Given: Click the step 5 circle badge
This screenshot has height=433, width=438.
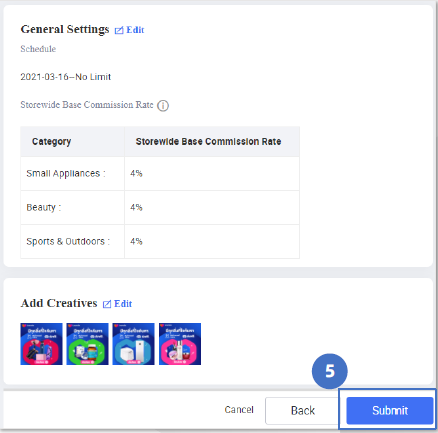Looking at the screenshot, I should click(x=330, y=371).
